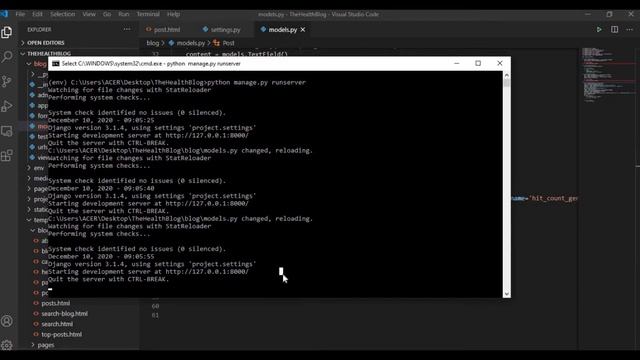Click the console scrollbar thumb
Viewport: 640px width, 360px height.
507,83
